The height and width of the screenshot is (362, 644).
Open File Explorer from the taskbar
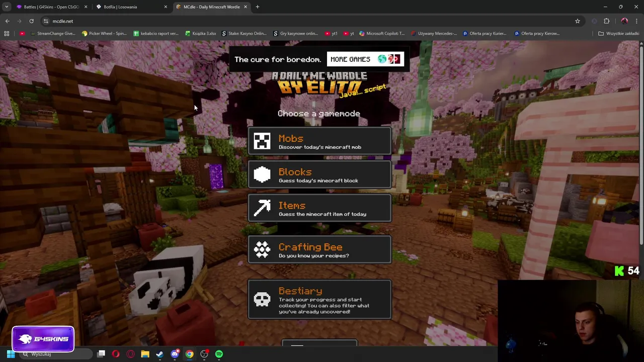(145, 354)
